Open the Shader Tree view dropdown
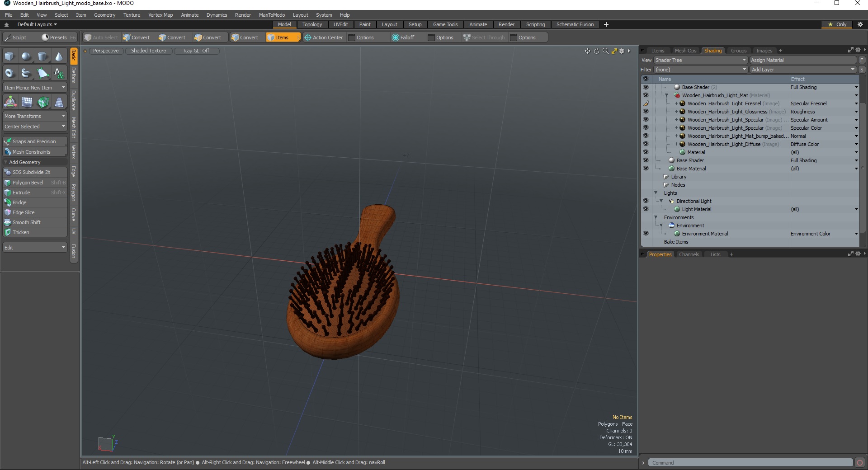This screenshot has width=868, height=470. click(x=701, y=60)
